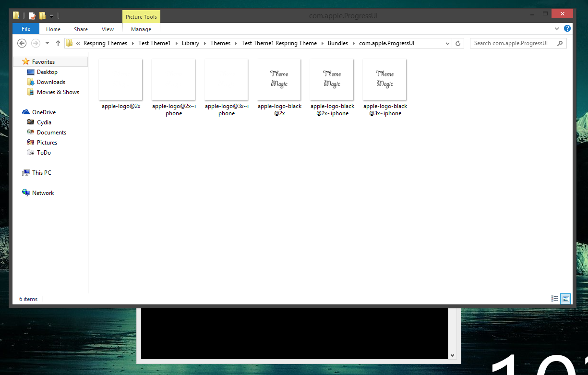This screenshot has width=588, height=375.
Task: Navigate to Library in the address bar
Action: 191,43
